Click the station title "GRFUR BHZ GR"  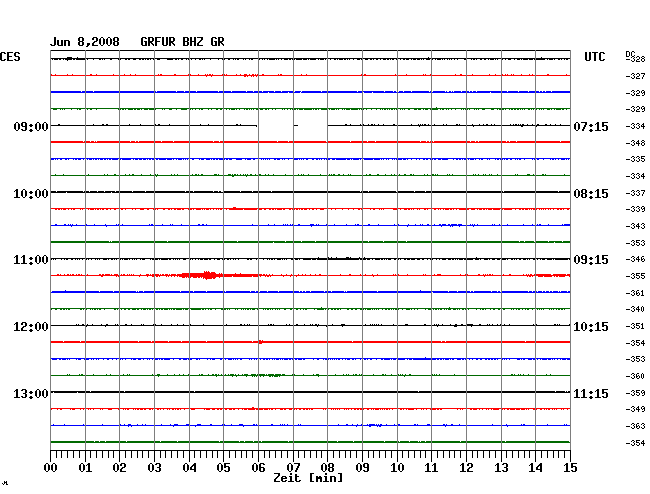(182, 42)
